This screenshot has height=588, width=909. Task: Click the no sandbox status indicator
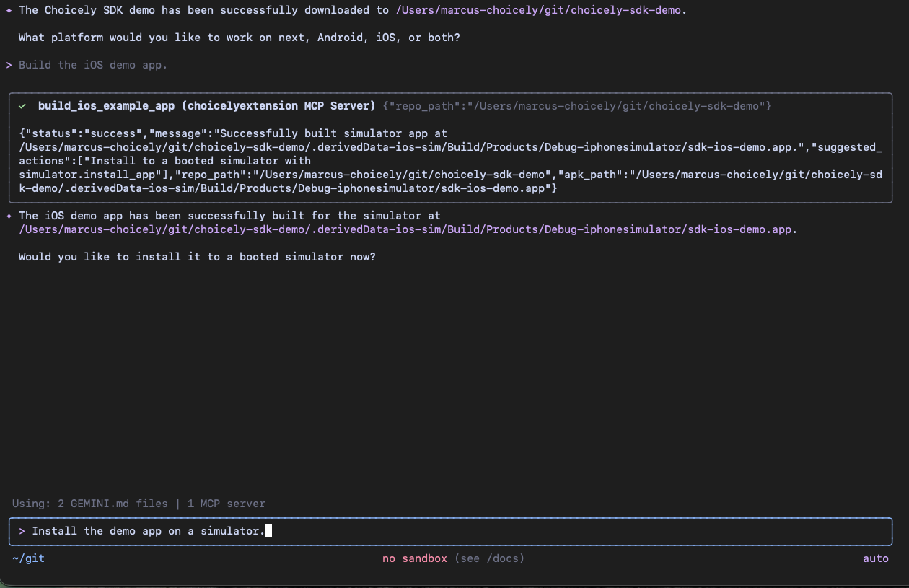tap(414, 558)
